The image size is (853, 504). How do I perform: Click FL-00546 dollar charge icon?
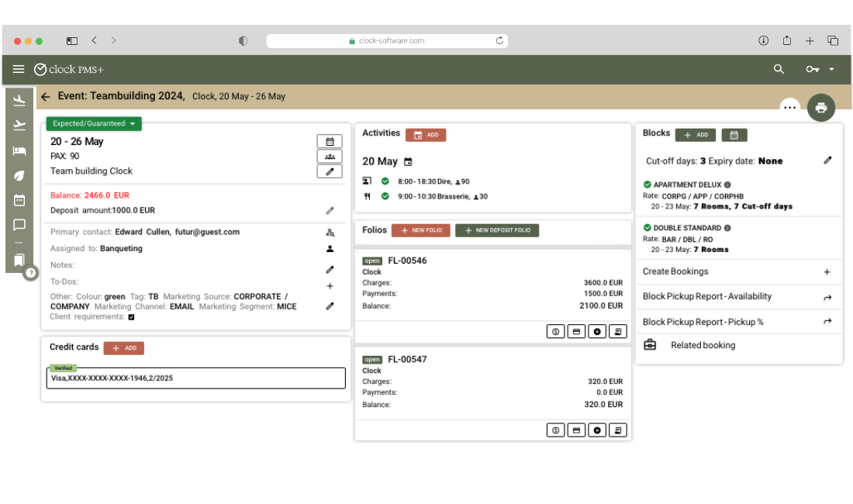coord(555,332)
